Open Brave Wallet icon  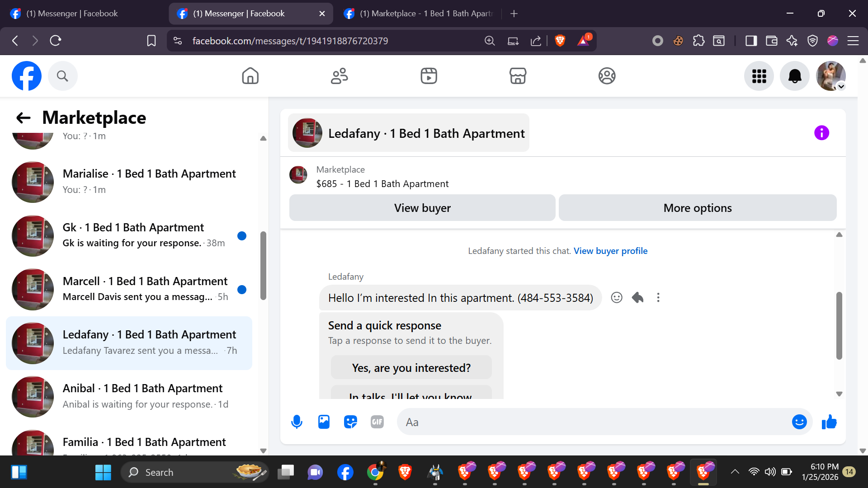pos(771,41)
